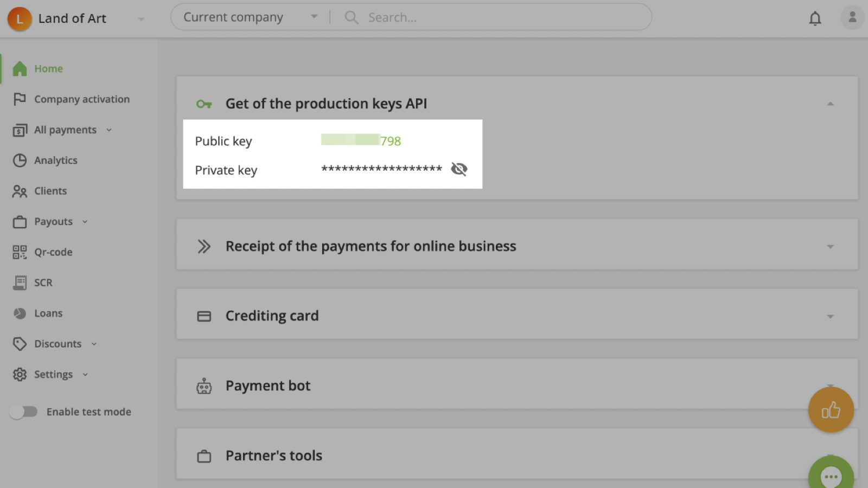Open Clients from the sidebar menu
This screenshot has width=868, height=488.
(50, 191)
